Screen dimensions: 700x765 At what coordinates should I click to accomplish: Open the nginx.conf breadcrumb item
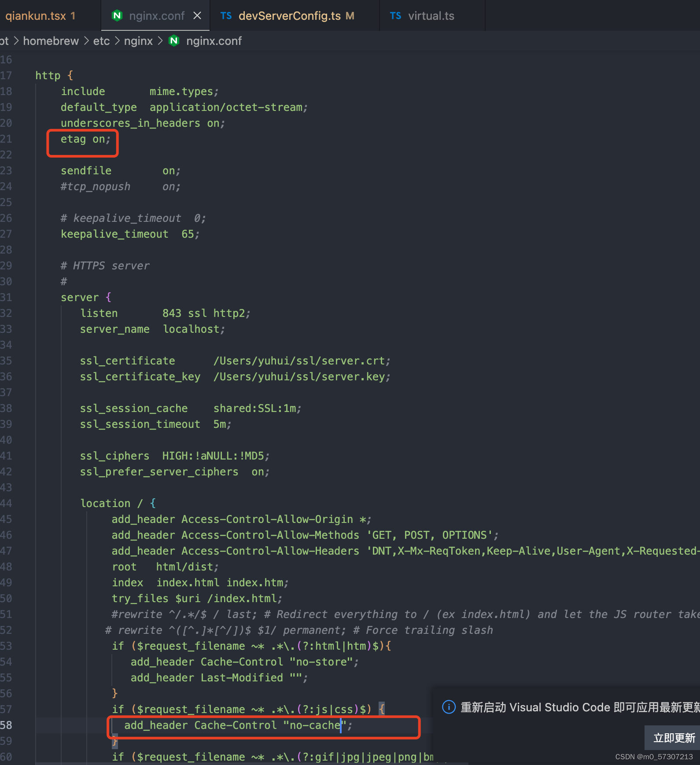coord(214,41)
